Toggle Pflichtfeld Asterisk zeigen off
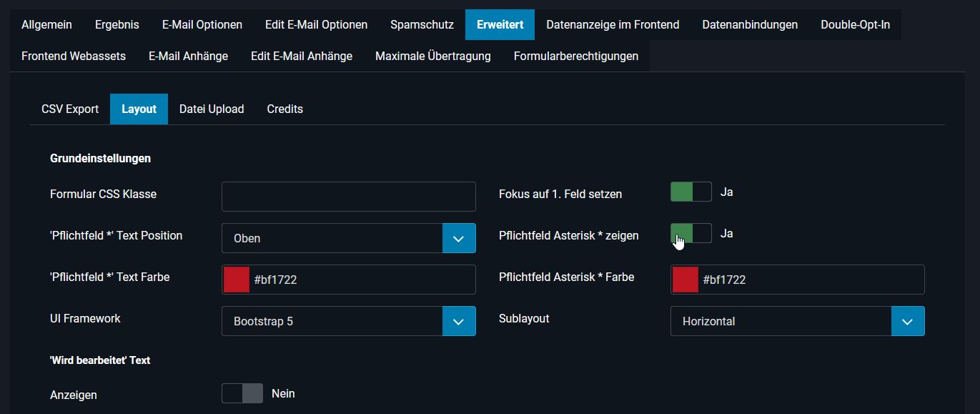Screen dimensions: 980x414 (691, 232)
